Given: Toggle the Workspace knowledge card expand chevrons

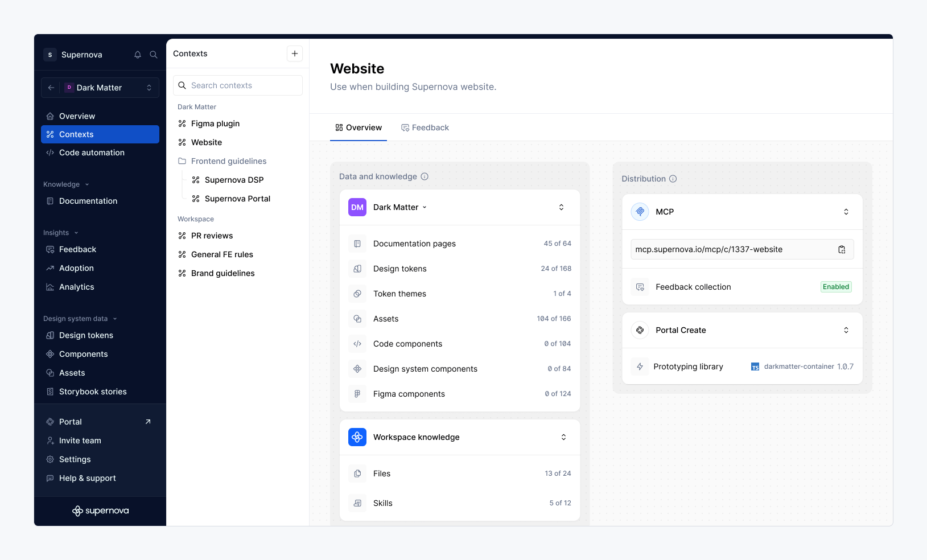Looking at the screenshot, I should click(x=563, y=437).
